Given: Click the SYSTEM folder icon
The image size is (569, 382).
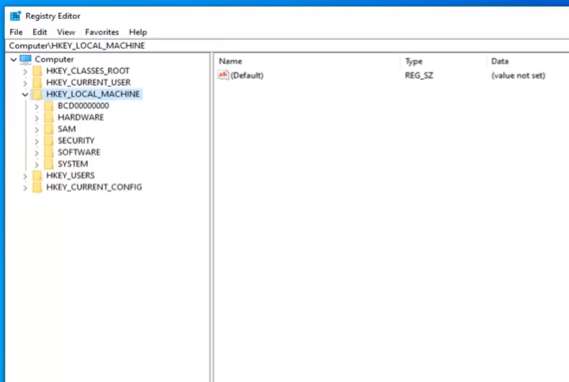Looking at the screenshot, I should pyautogui.click(x=49, y=163).
